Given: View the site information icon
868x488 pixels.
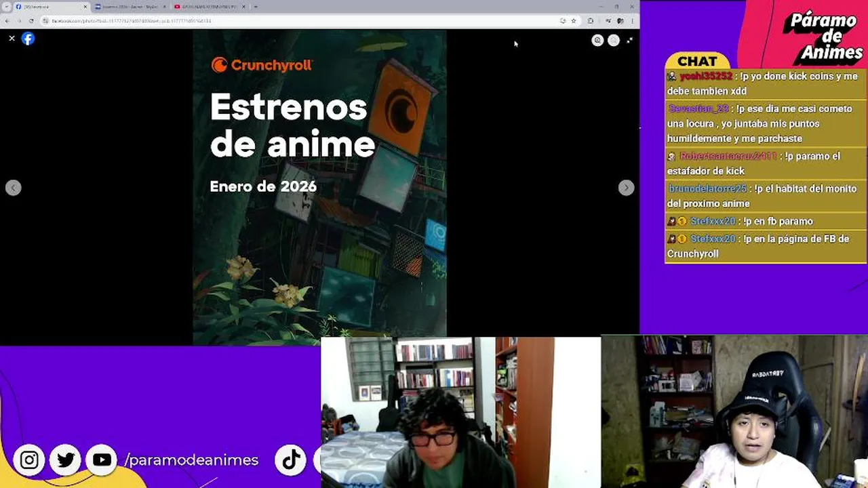Looking at the screenshot, I should 46,21.
